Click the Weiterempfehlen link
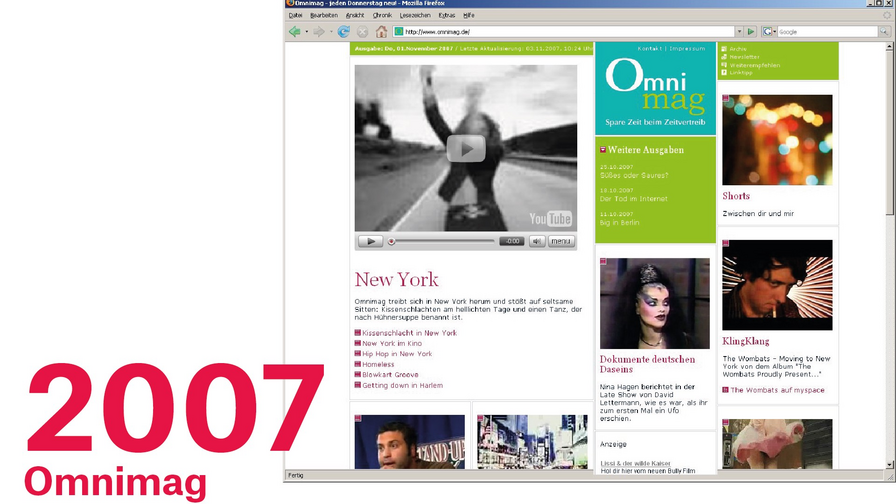The image size is (896, 504). pos(754,65)
